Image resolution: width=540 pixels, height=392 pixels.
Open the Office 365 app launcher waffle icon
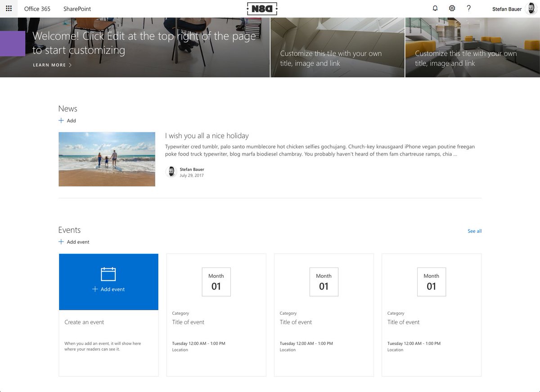pyautogui.click(x=9, y=9)
